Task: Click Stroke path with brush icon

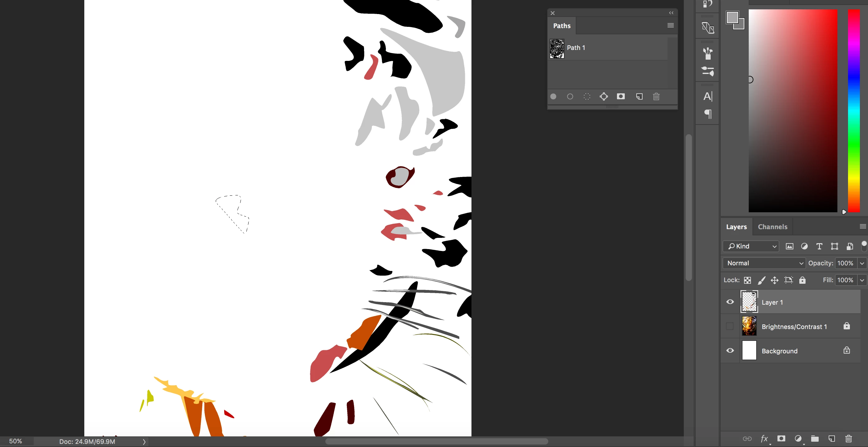Action: pyautogui.click(x=570, y=97)
